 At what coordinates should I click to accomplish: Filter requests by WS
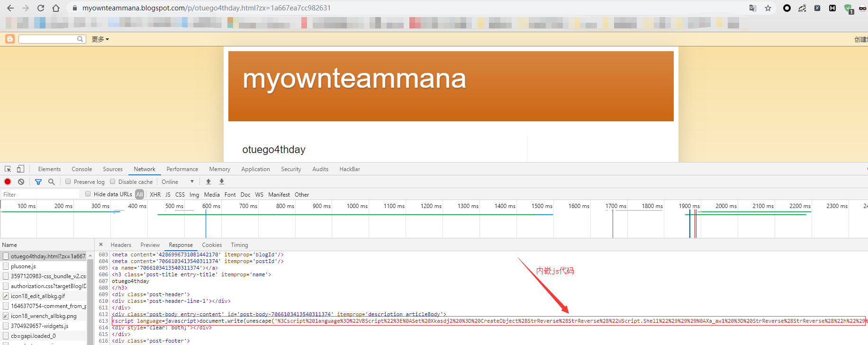pyautogui.click(x=259, y=194)
